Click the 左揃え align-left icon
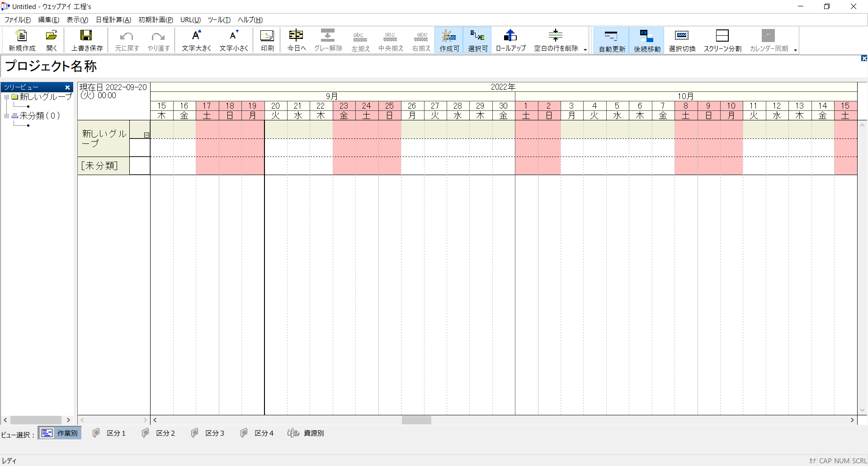 pos(360,40)
